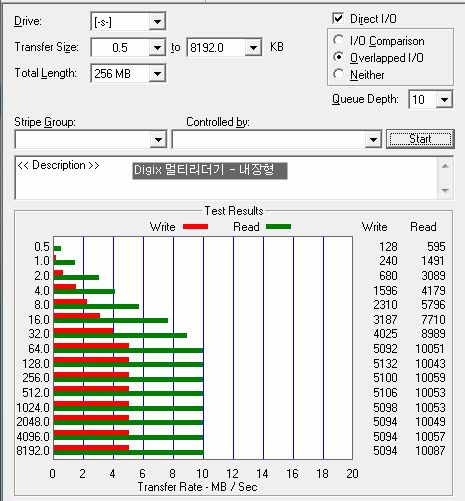Screen dimensions: 465x501
Task: Click the green Read bar for 8192.0
Action: tap(129, 452)
